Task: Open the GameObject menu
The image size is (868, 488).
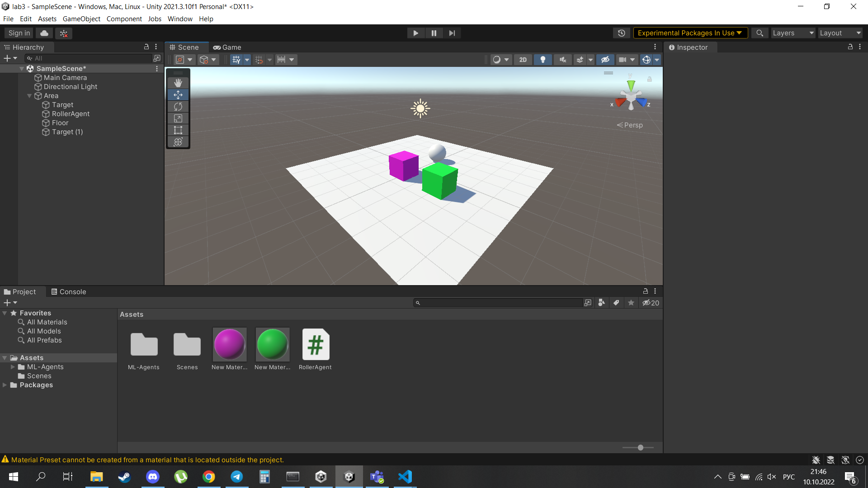Action: coord(81,19)
